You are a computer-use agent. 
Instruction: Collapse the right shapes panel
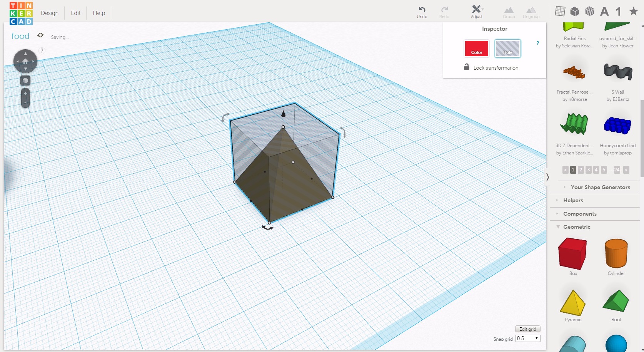point(547,177)
